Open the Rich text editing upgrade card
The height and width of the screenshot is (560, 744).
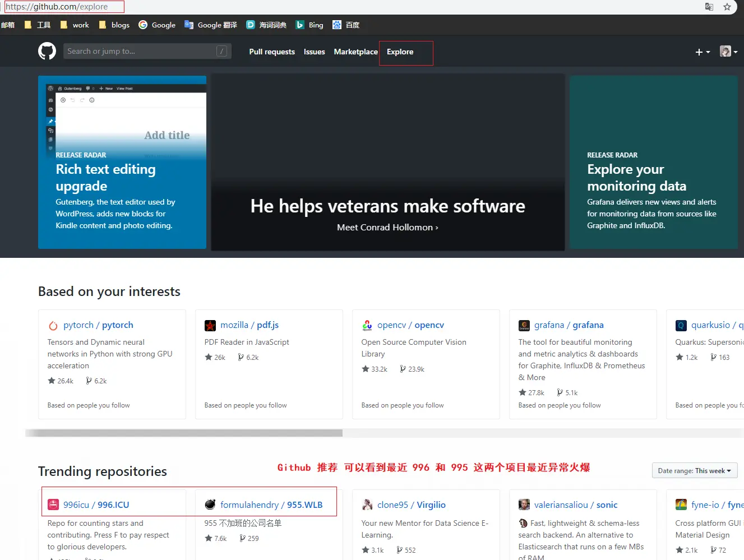(122, 162)
